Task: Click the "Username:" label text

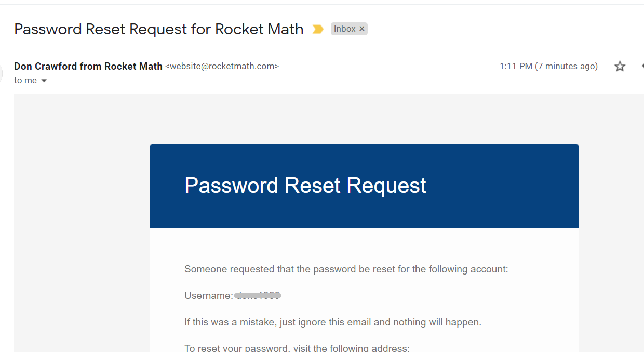Action: [x=208, y=296]
